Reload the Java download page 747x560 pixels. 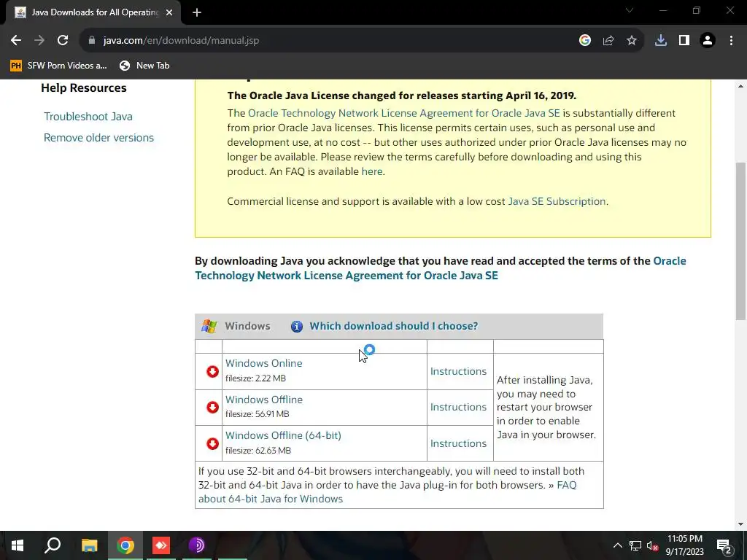(63, 41)
